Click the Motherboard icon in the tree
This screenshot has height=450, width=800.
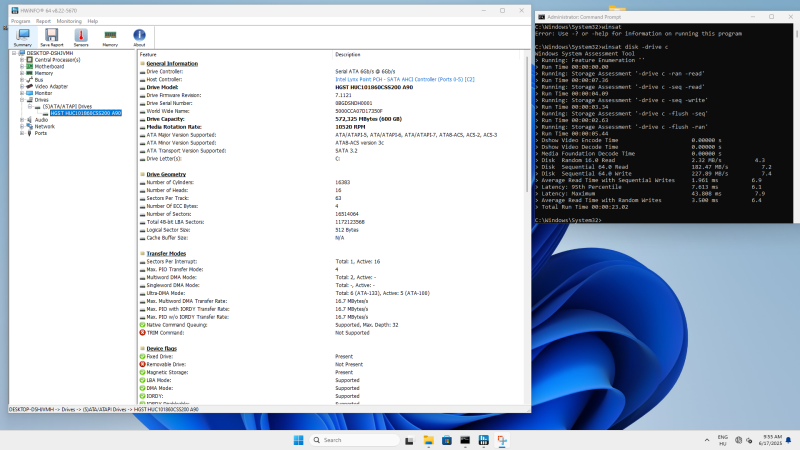click(30, 66)
